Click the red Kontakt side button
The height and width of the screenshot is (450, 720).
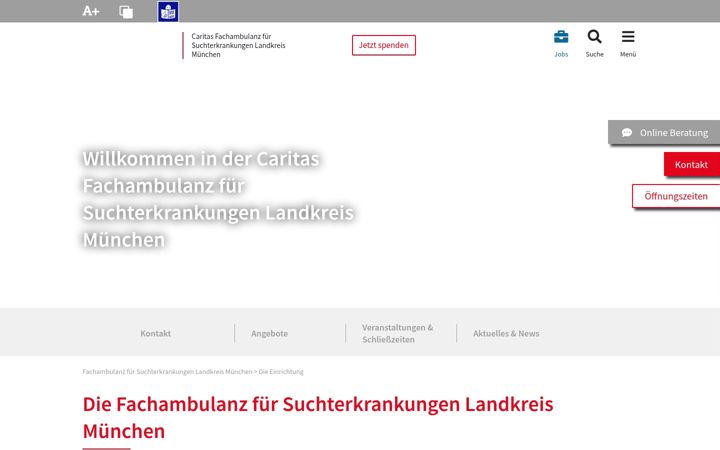tap(692, 164)
